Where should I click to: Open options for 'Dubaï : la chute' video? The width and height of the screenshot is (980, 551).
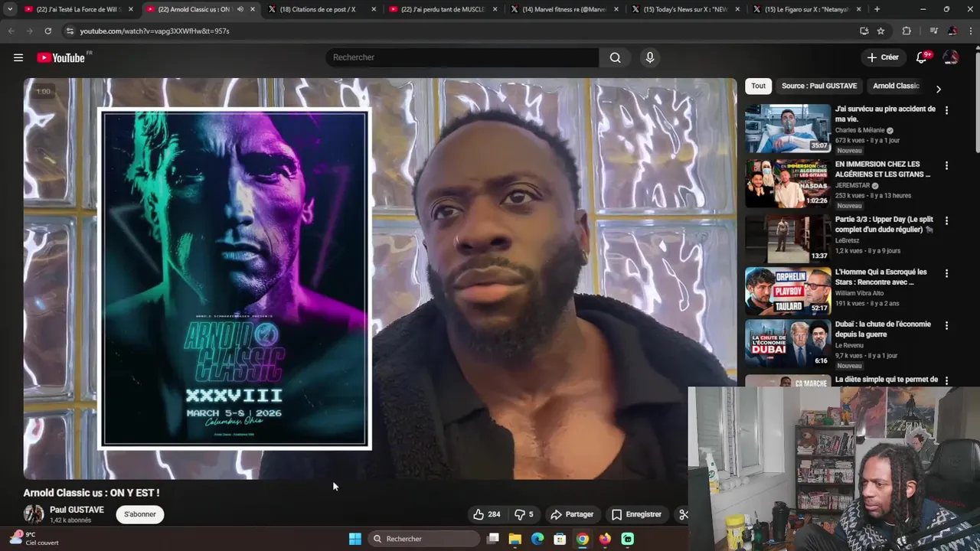(x=946, y=325)
